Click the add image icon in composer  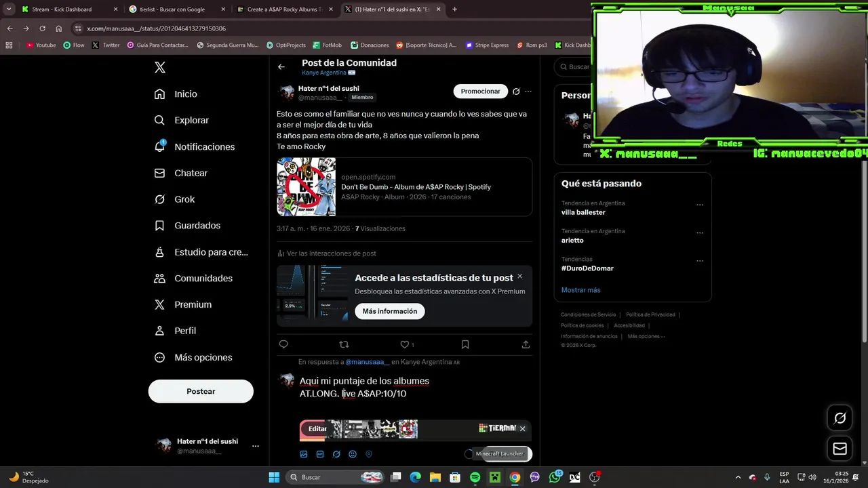pyautogui.click(x=304, y=454)
